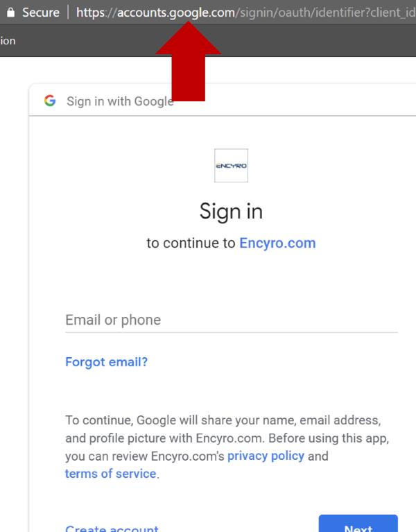Click the Forgot email? link
The height and width of the screenshot is (532, 416).
tap(107, 362)
